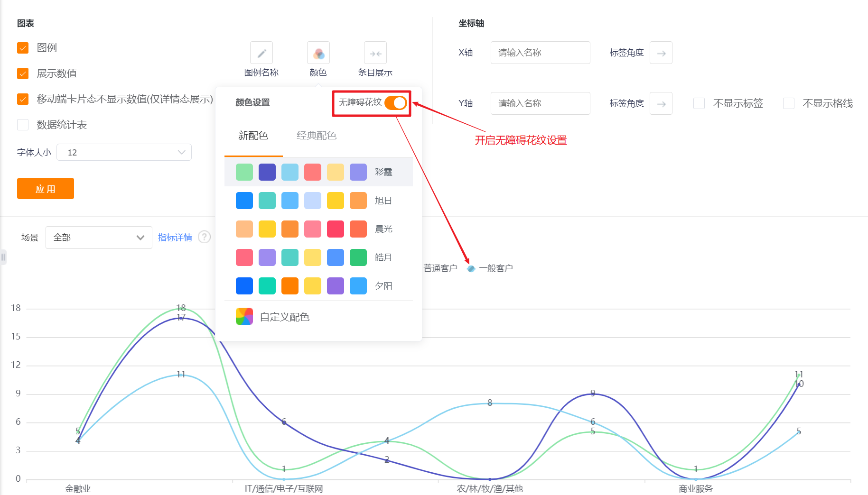This screenshot has height=495, width=868.
Task: Select the 夕阳 color scheme label
Action: (x=383, y=286)
